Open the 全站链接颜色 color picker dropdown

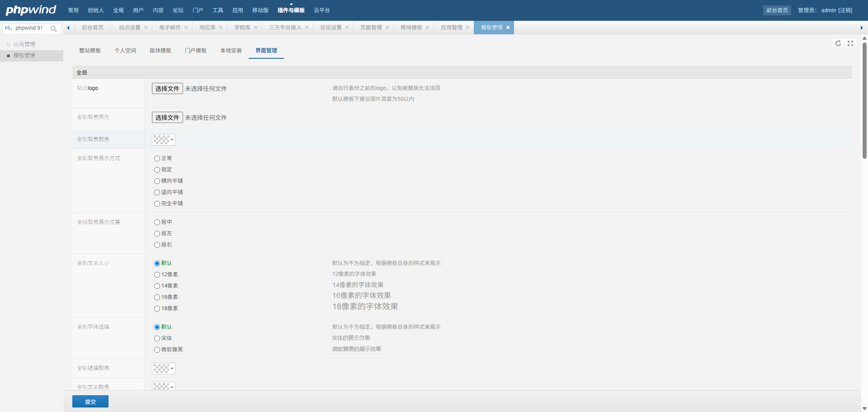(164, 369)
